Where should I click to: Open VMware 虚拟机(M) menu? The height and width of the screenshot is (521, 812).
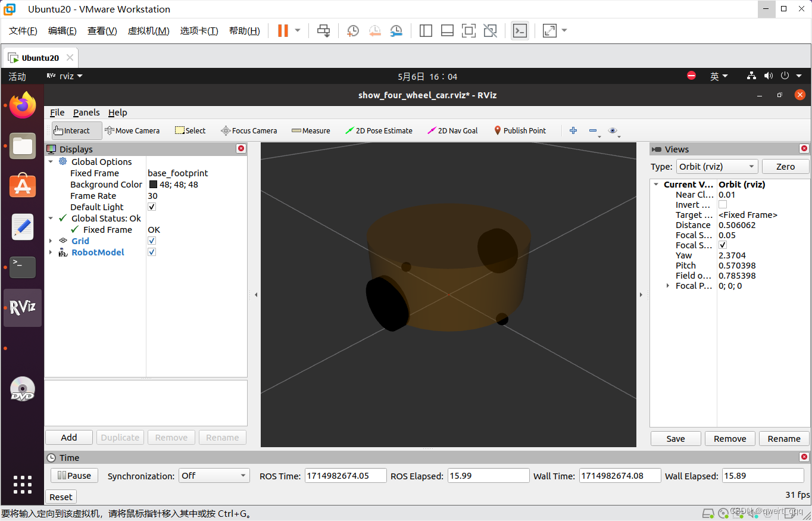point(149,31)
